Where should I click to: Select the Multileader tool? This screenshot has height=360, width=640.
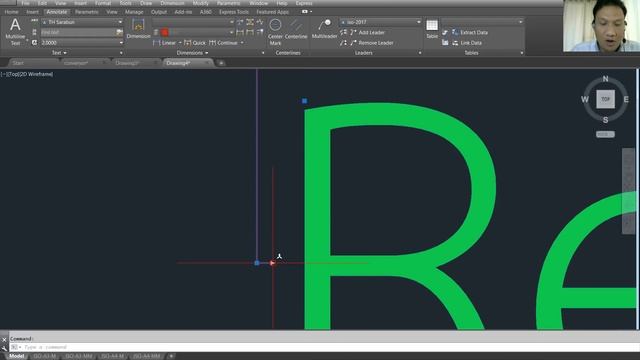tap(324, 29)
